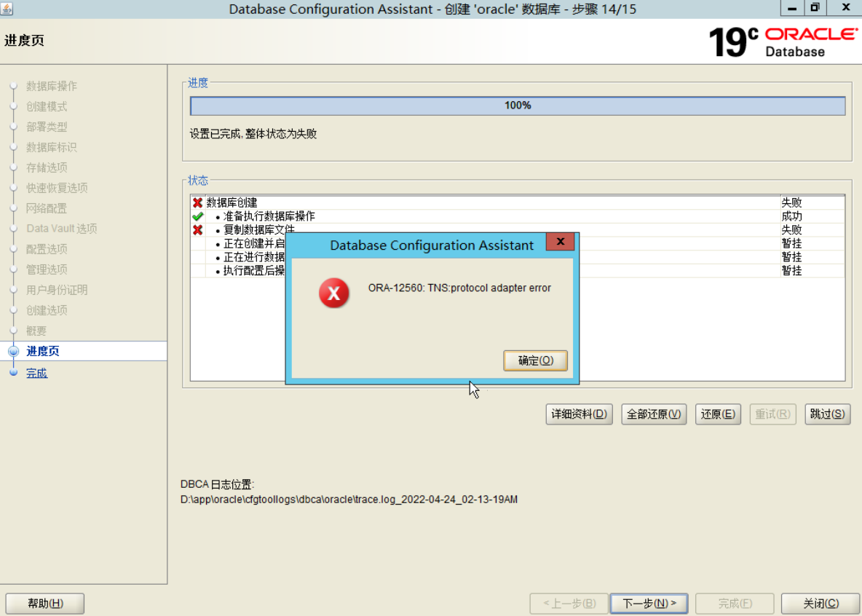Click the disabled 完成(F) button
This screenshot has height=616, width=862.
coord(735,604)
